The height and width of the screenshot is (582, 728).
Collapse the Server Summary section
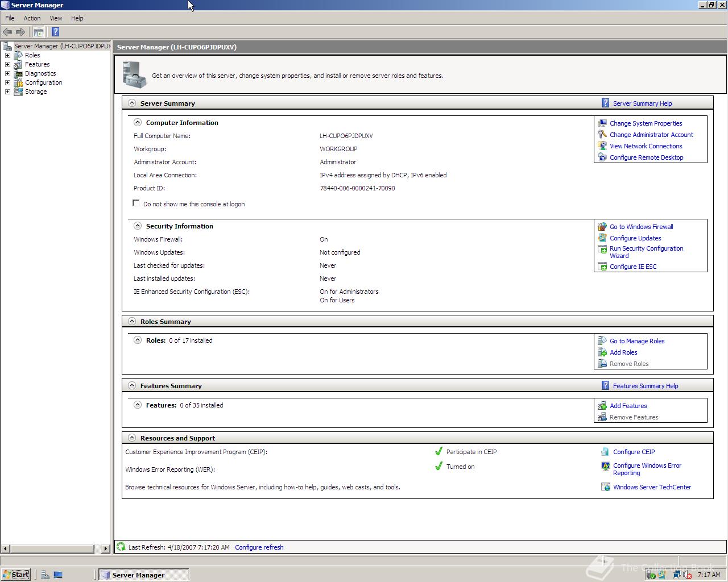pyautogui.click(x=132, y=103)
